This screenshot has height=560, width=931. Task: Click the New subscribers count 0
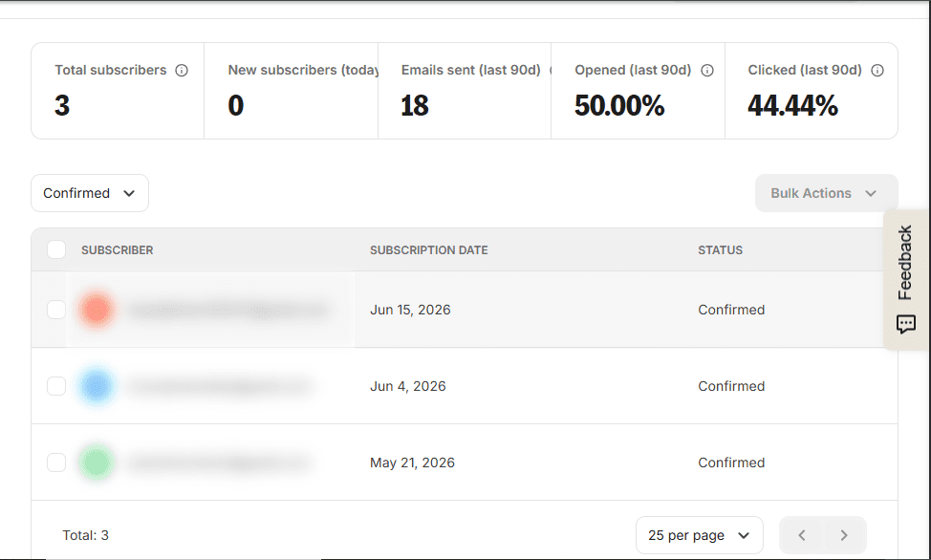[236, 106]
